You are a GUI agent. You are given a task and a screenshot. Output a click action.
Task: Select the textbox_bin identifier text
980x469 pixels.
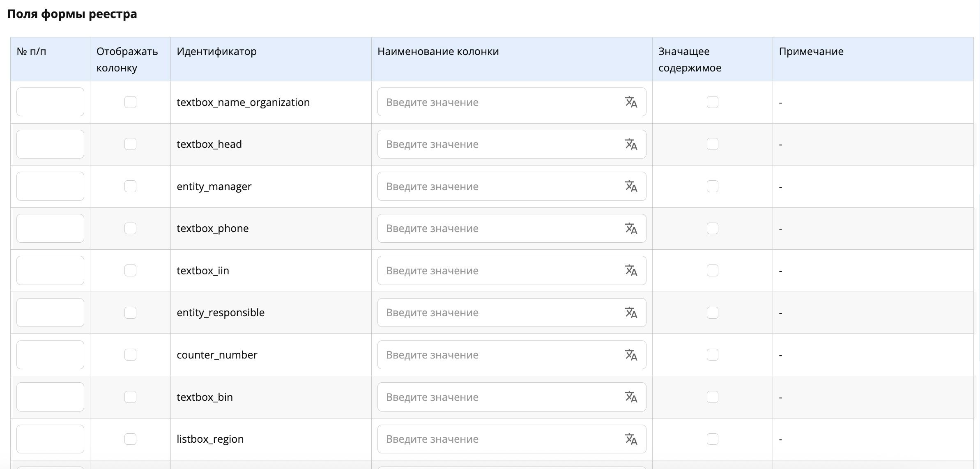pos(205,397)
